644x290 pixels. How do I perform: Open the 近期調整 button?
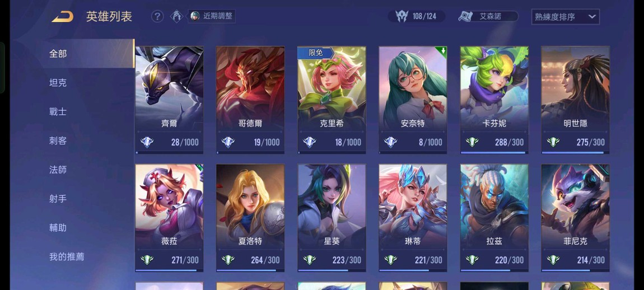[212, 16]
